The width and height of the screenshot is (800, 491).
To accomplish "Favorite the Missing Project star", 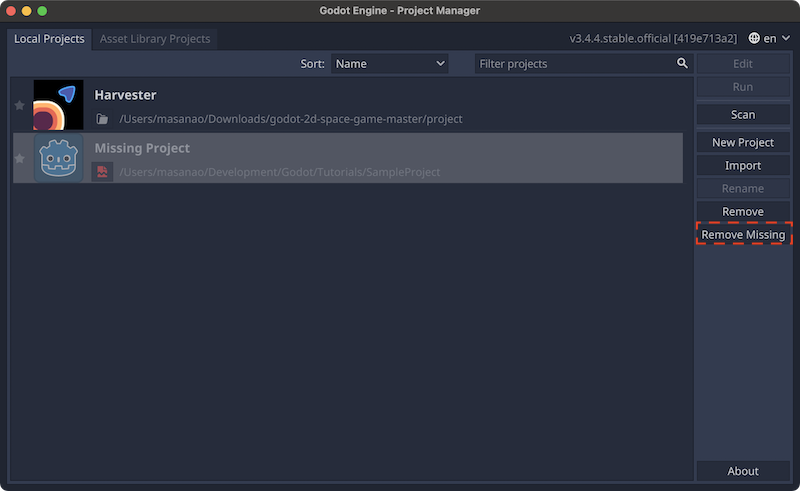I will pyautogui.click(x=19, y=159).
